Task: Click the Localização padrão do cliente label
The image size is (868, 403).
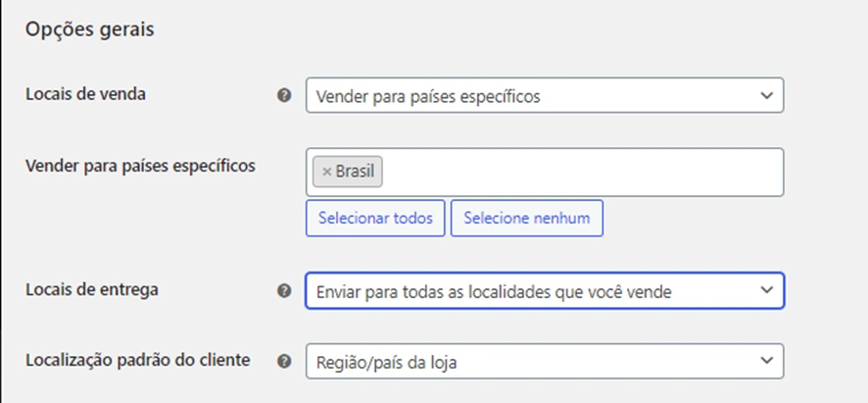Action: (137, 360)
